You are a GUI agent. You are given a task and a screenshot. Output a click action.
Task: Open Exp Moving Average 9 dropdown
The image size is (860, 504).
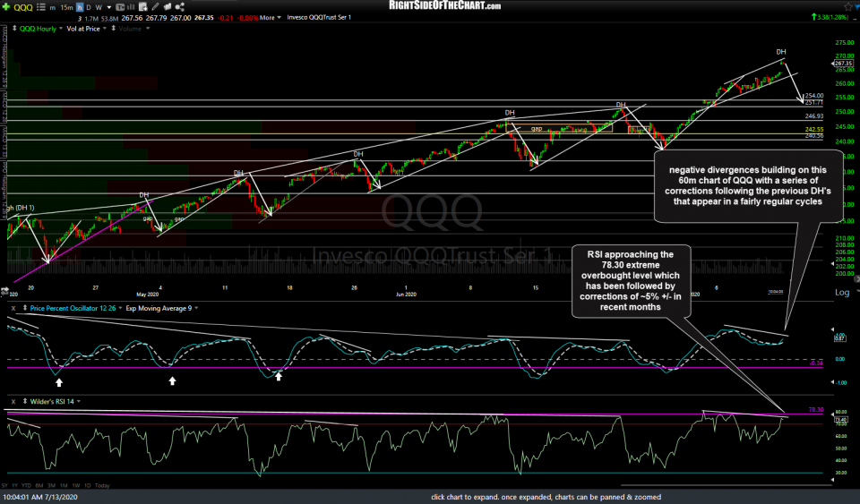tap(196, 309)
